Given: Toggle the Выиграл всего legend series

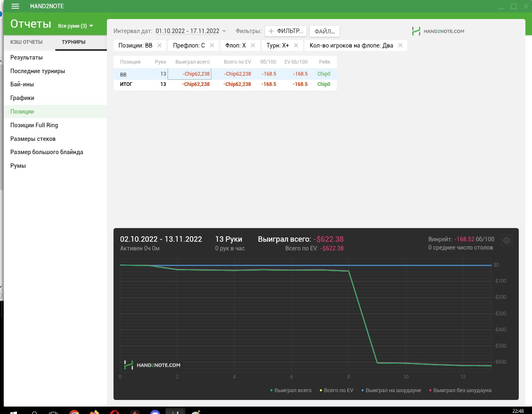Looking at the screenshot, I should pos(291,390).
